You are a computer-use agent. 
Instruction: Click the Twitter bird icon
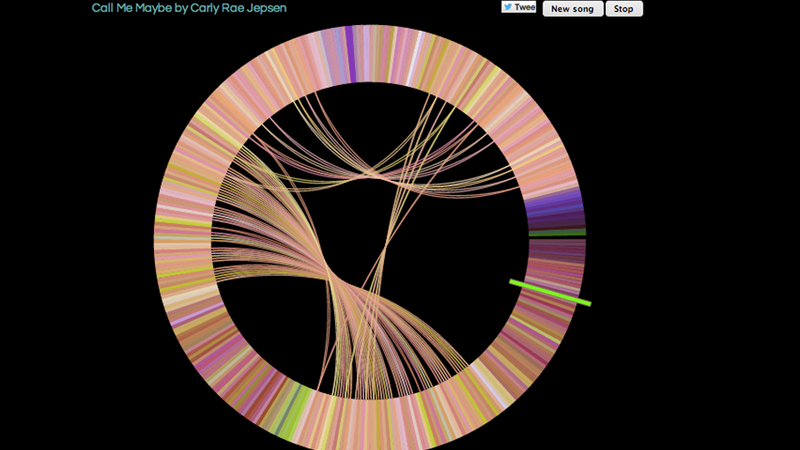point(508,7)
